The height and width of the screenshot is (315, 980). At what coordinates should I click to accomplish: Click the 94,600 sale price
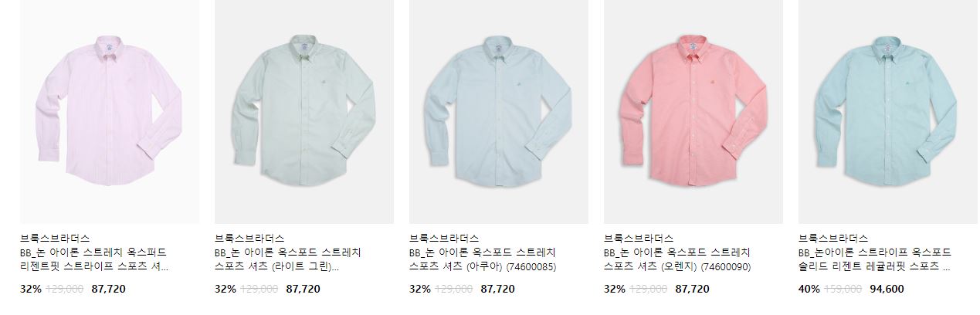887,290
